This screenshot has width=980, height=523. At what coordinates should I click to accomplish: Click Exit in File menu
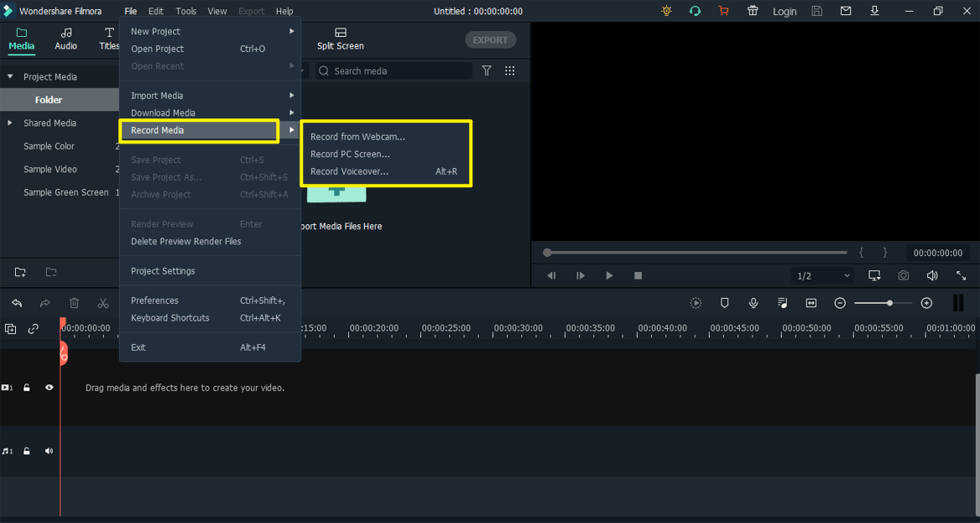coord(211,348)
